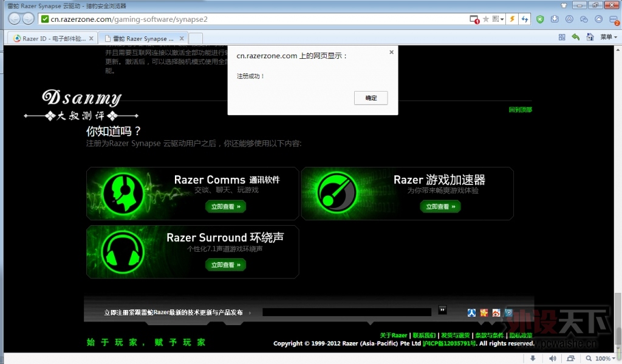Open the Sina Weibo social icon
This screenshot has height=364, width=622.
496,312
